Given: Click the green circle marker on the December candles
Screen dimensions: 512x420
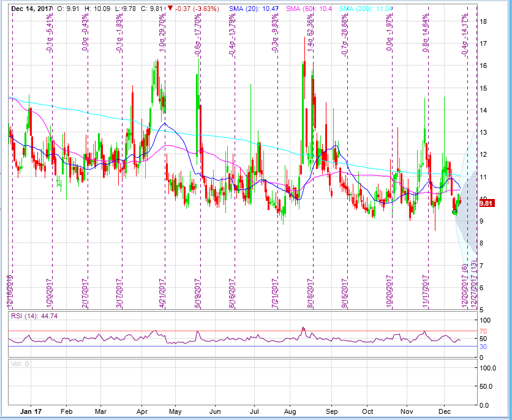Looking at the screenshot, I should (455, 212).
